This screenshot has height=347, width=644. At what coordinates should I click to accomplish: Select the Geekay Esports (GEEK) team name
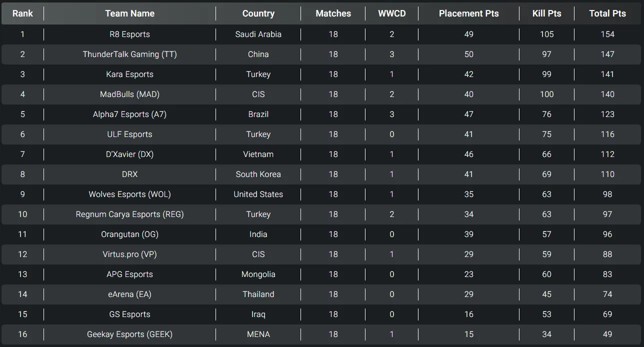coord(129,334)
